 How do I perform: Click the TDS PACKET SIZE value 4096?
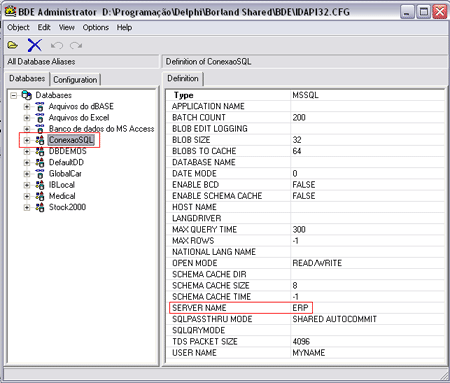pyautogui.click(x=301, y=342)
